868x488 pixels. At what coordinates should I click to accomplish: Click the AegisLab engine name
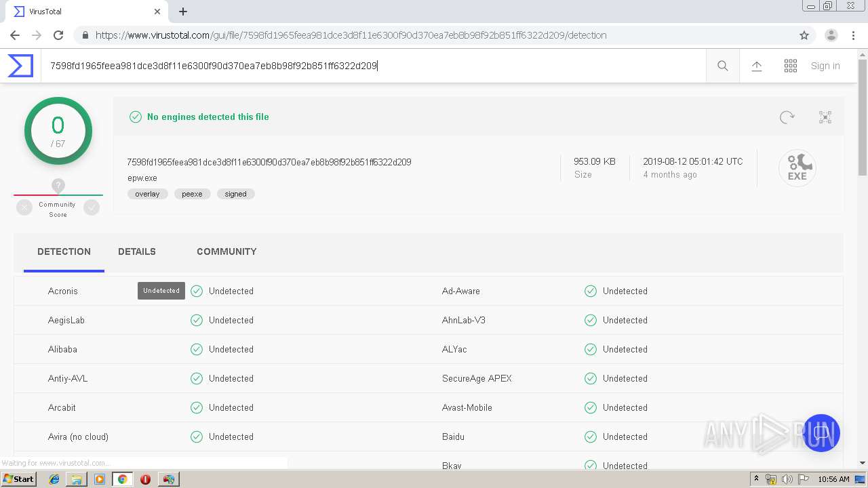[66, 320]
